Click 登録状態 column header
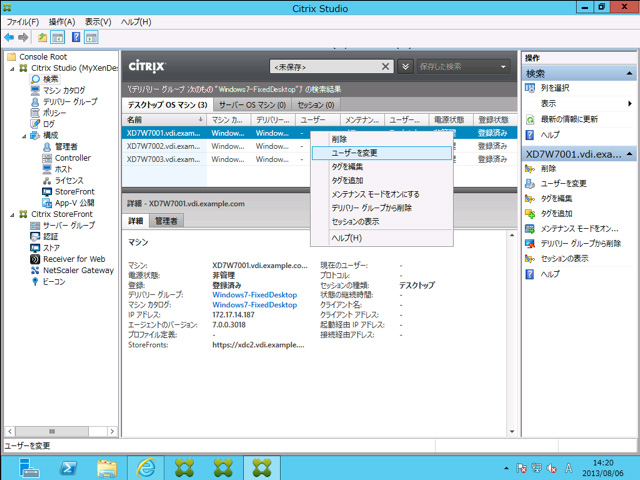The height and width of the screenshot is (480, 640). 494,120
